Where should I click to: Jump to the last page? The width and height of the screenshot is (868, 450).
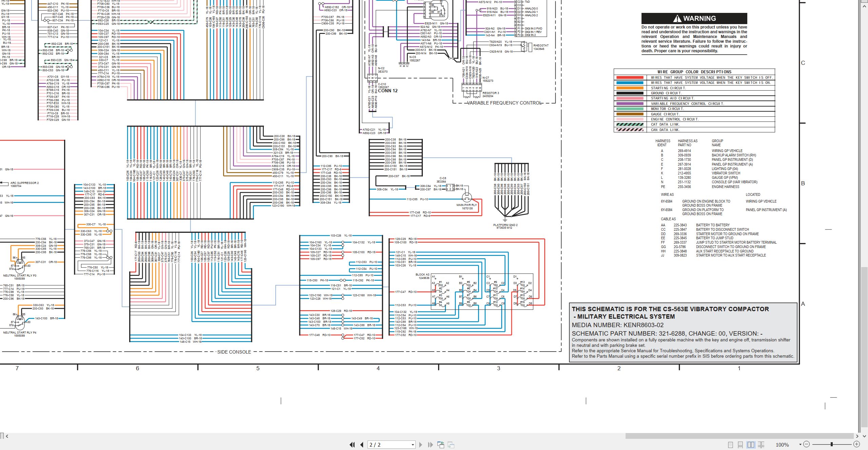431,445
